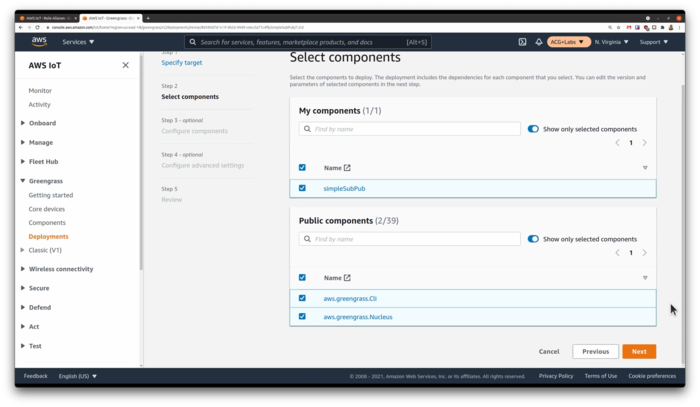Sort My components by Name column arrow
Screen dimensions: 700x407
click(x=645, y=168)
